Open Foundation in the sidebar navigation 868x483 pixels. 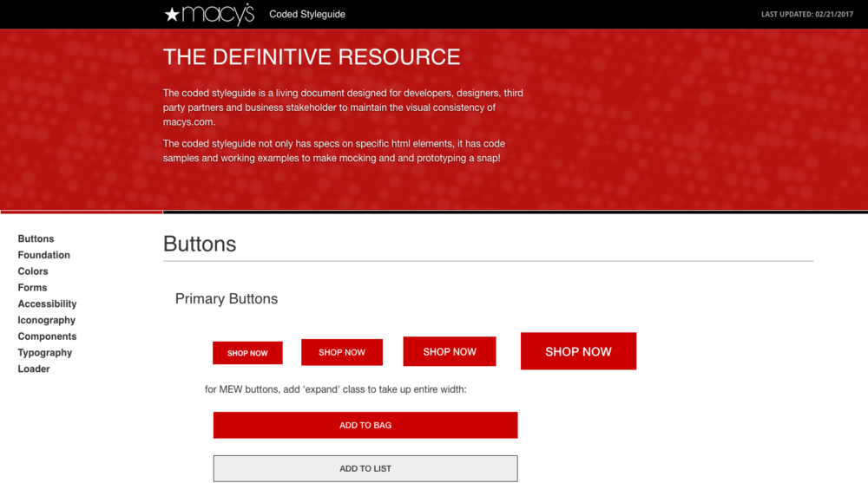pyautogui.click(x=43, y=255)
